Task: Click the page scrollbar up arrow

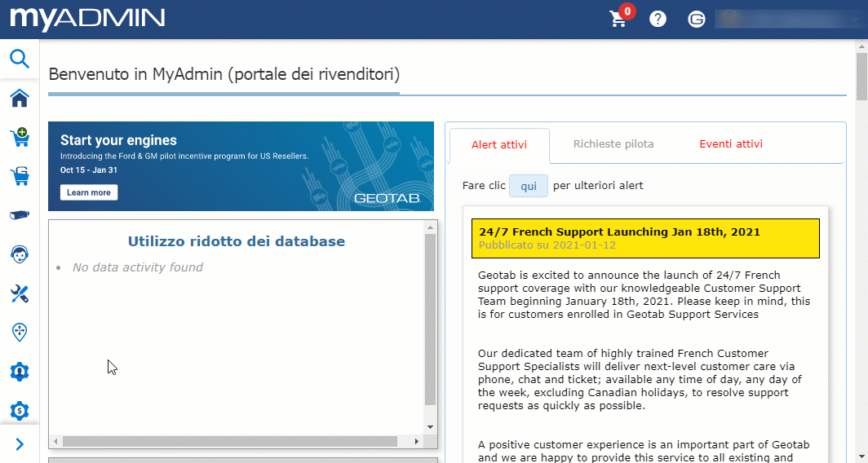Action: (x=861, y=46)
